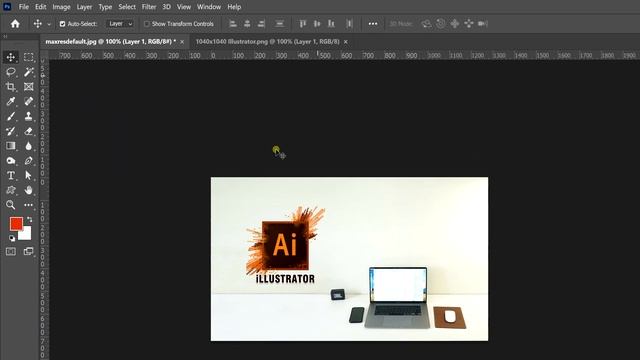This screenshot has width=640, height=360.
Task: Toggle Quick Mask mode
Action: tap(11, 251)
